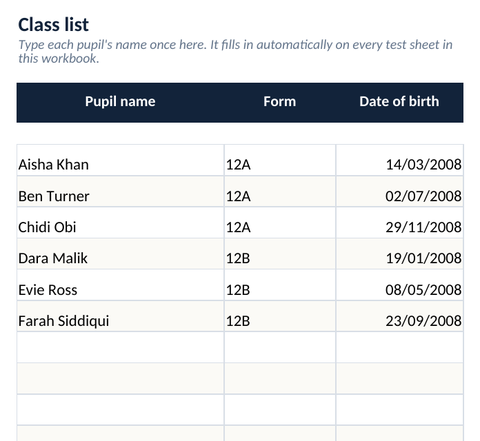Click the date 08/05/2008 cell
This screenshot has width=480, height=441.
(x=400, y=285)
